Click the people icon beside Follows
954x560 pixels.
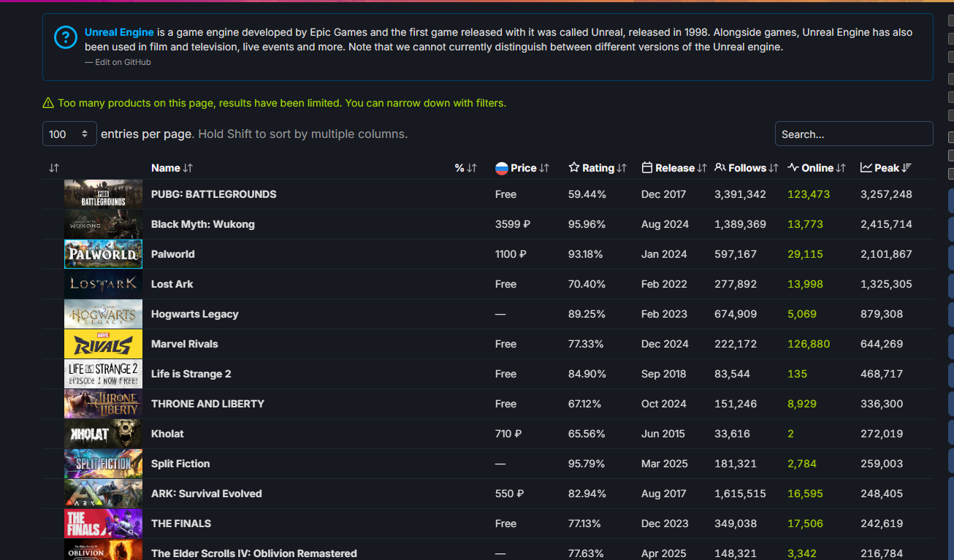(x=720, y=168)
